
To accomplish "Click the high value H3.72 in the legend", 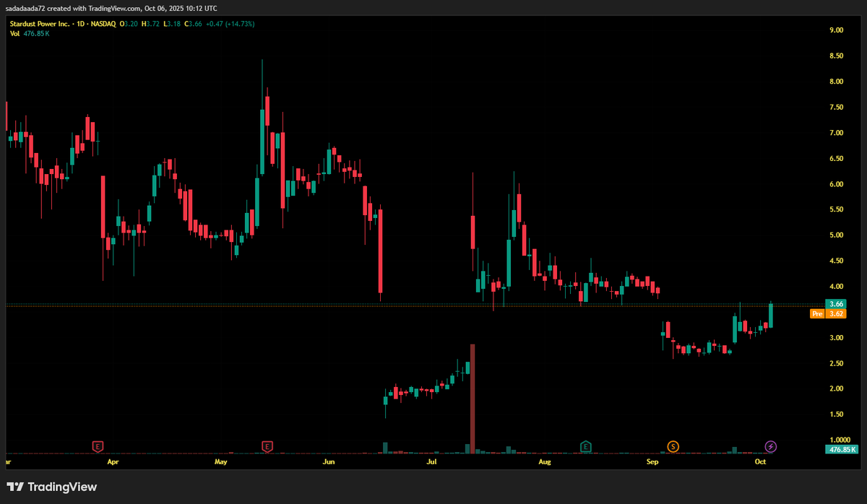I will click(150, 24).
